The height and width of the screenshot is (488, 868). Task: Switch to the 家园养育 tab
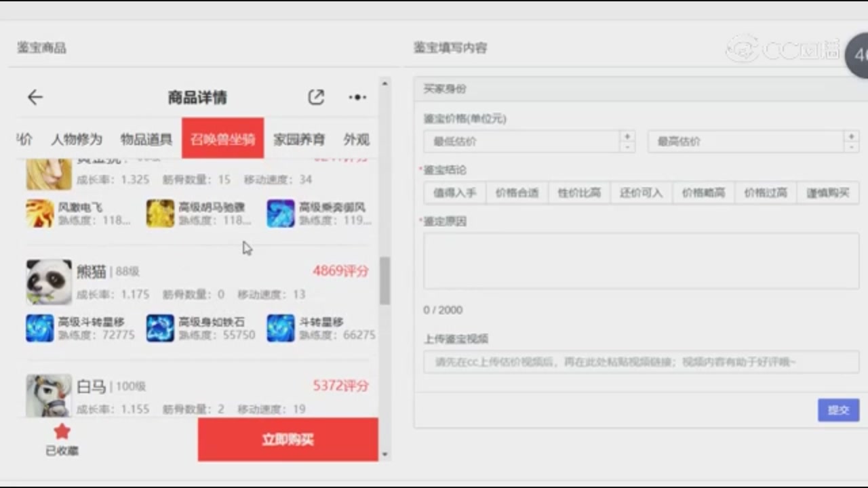point(299,140)
